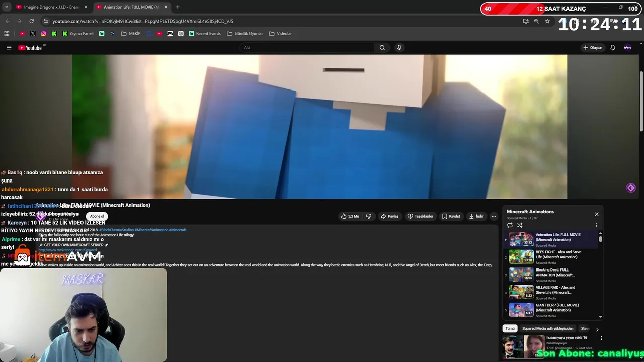Select Animation Life: FULL MOVIE playlist item
The width and height of the screenshot is (644, 362).
tap(550, 239)
